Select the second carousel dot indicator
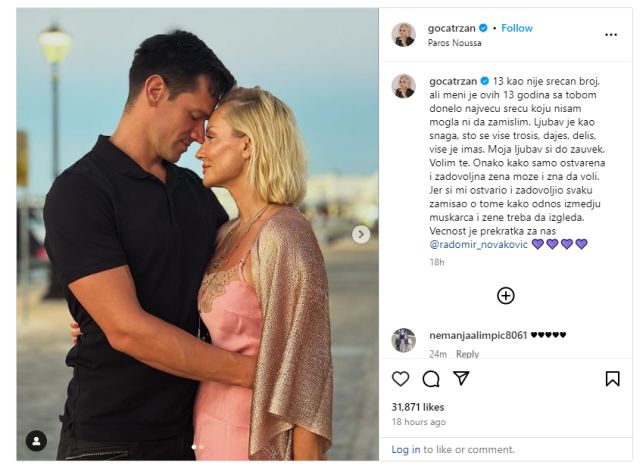Image resolution: width=640 pixels, height=472 pixels. (201, 447)
